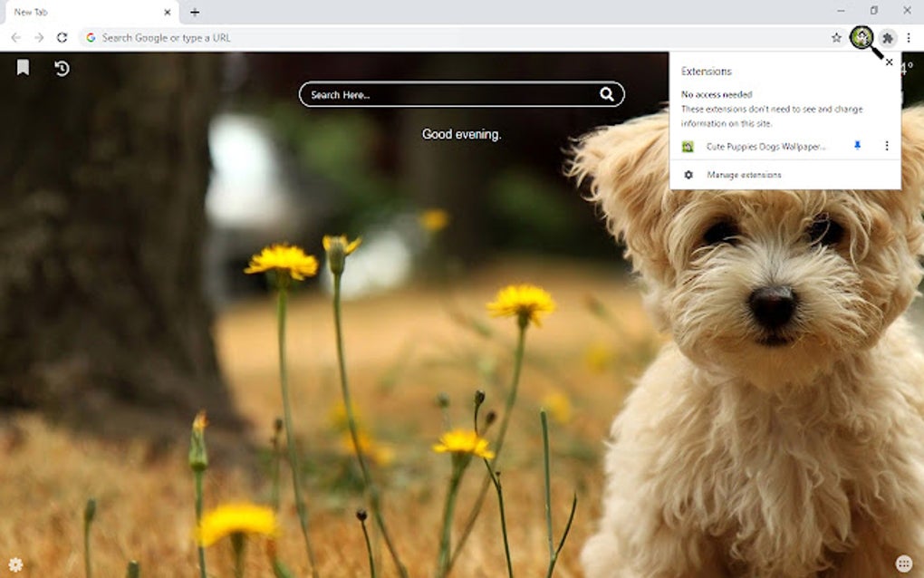Click the No access needed section text

click(715, 94)
